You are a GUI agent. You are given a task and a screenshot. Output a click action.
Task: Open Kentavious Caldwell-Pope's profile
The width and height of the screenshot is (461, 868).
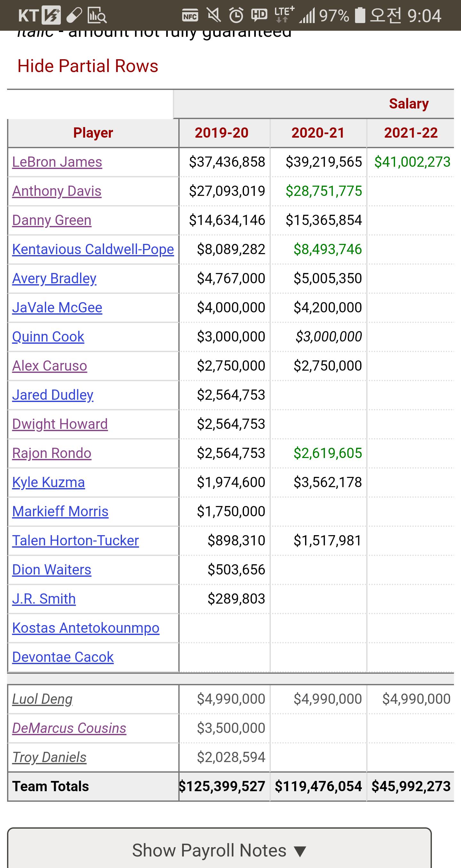click(x=93, y=249)
